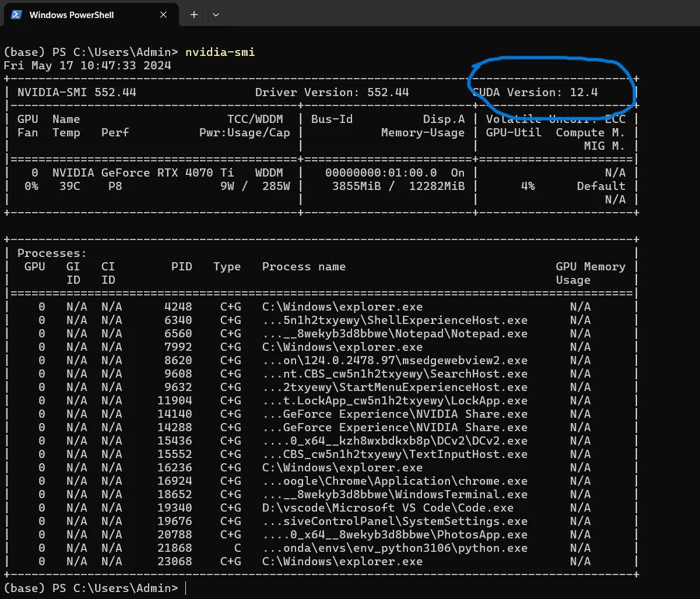Click the Memory-Usage column header
700x599 pixels.
[x=423, y=132]
